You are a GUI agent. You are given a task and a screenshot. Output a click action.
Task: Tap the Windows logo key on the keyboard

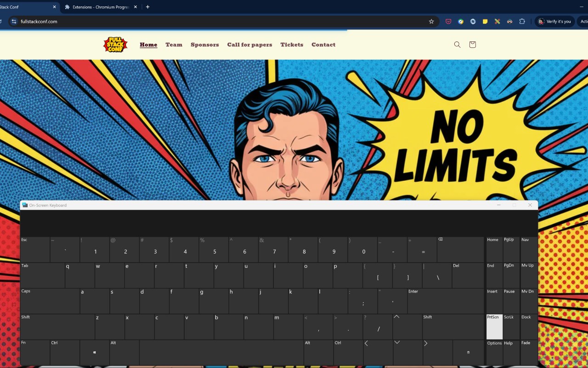pos(95,352)
